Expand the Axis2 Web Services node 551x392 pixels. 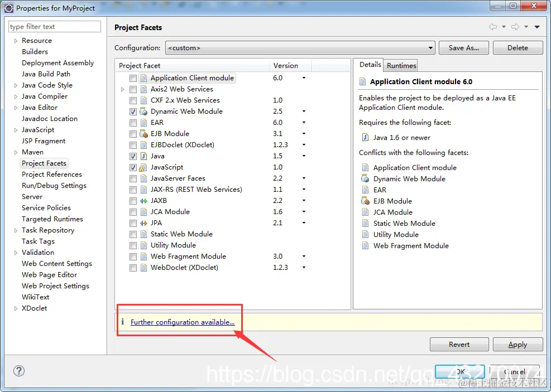(122, 89)
